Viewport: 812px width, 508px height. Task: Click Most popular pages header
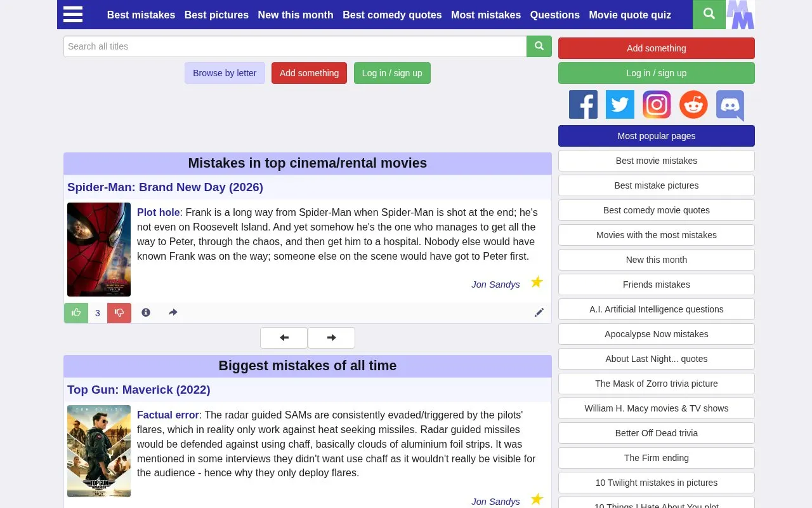[x=657, y=136]
